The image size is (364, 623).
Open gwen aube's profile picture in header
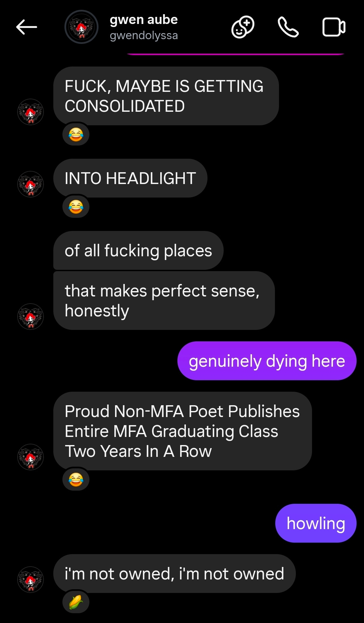tap(81, 27)
